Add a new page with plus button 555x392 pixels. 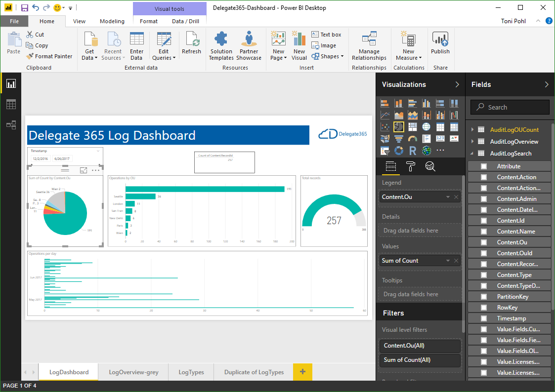pyautogui.click(x=302, y=372)
